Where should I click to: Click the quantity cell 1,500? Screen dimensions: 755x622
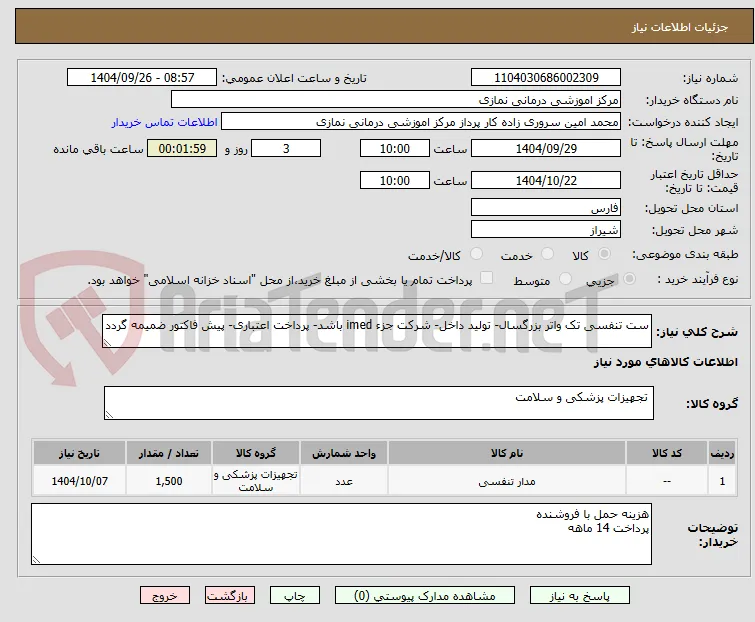[169, 481]
